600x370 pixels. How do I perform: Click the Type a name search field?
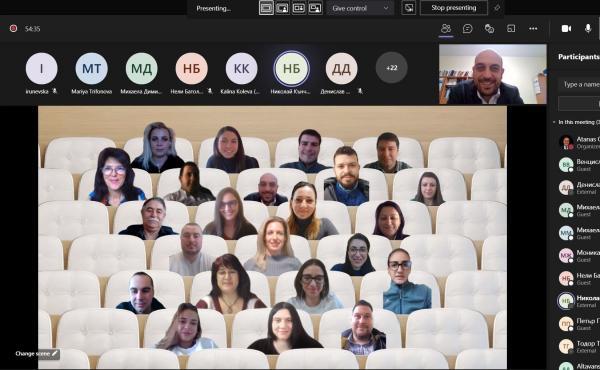coord(579,84)
